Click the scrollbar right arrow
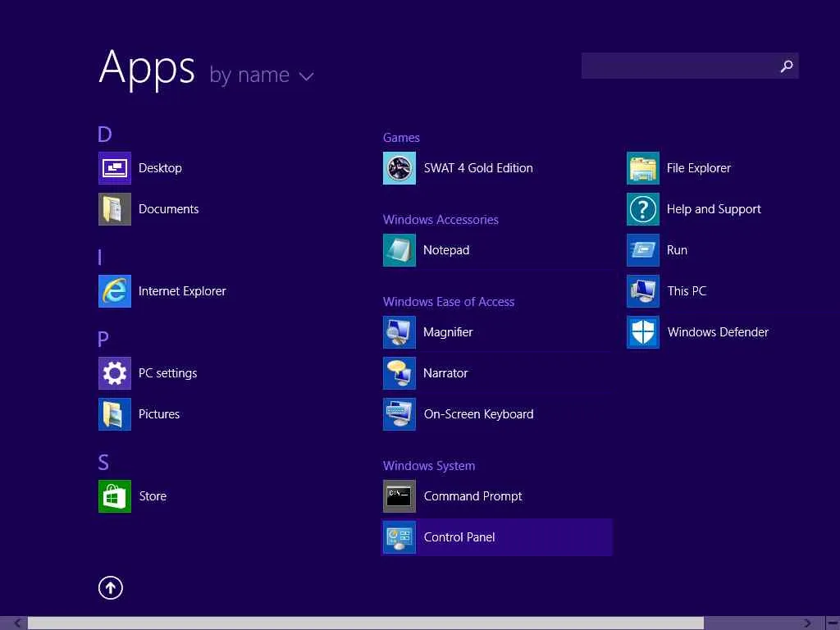Screen dimensions: 840x630 click(x=807, y=623)
